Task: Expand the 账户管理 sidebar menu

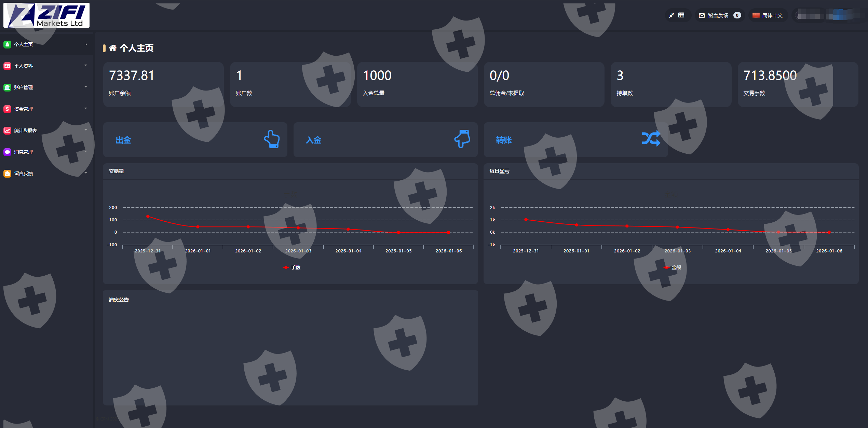Action: coord(23,87)
